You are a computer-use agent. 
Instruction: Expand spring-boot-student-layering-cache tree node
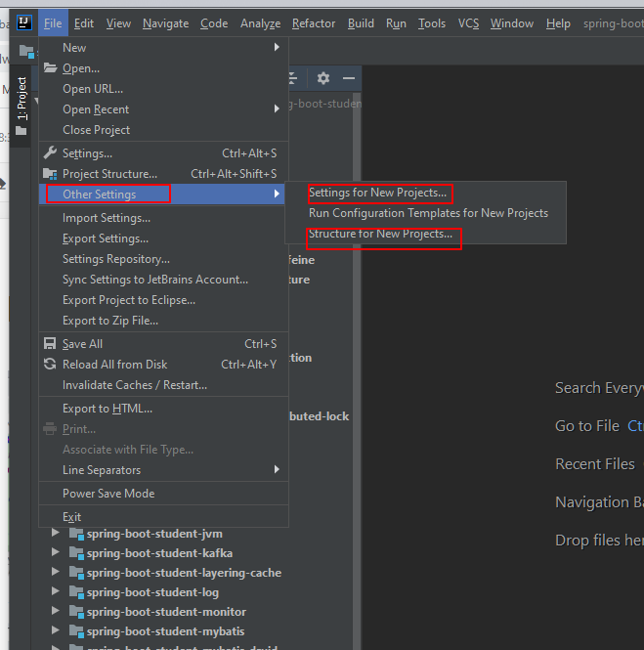55,572
